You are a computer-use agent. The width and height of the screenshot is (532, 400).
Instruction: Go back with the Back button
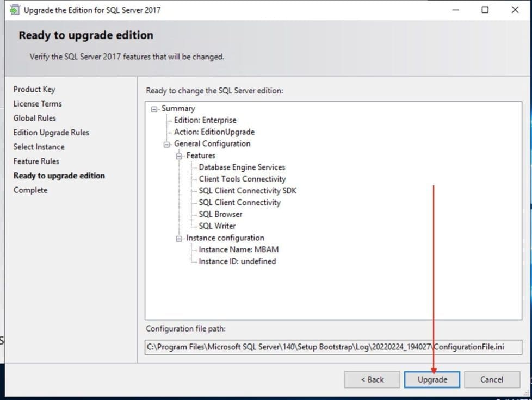pyautogui.click(x=372, y=379)
